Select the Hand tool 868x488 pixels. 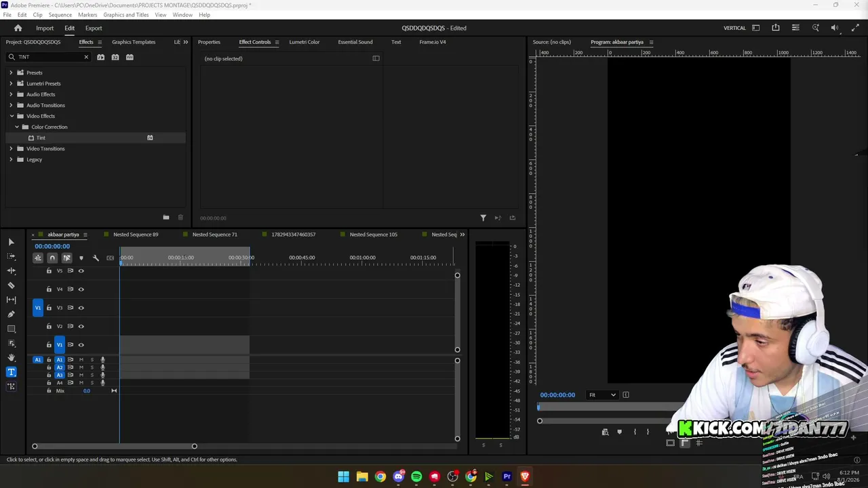[x=11, y=357]
